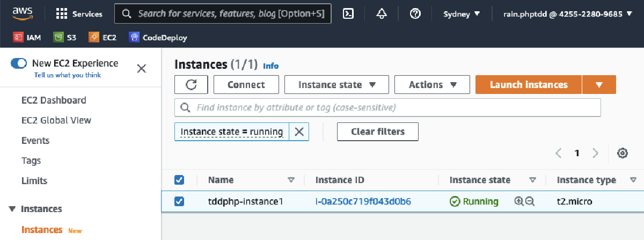The image size is (644, 240).
Task: Click the IAM shortcut icon
Action: click(18, 38)
